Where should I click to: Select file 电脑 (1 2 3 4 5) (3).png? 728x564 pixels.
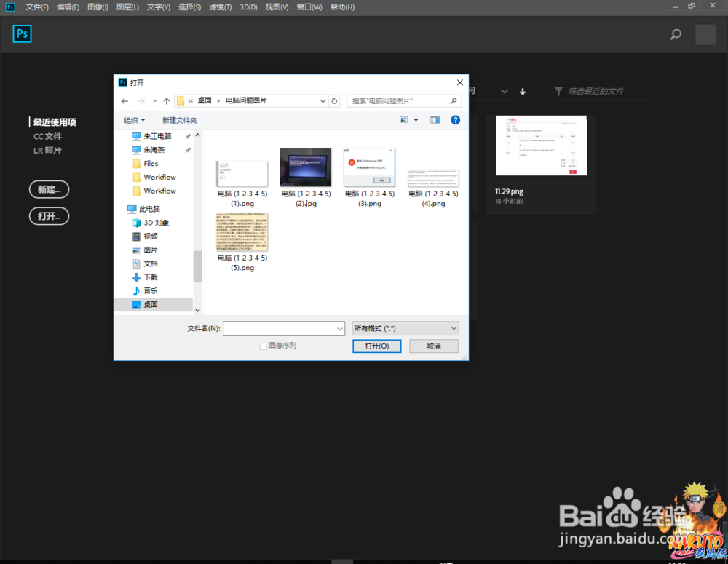370,178
